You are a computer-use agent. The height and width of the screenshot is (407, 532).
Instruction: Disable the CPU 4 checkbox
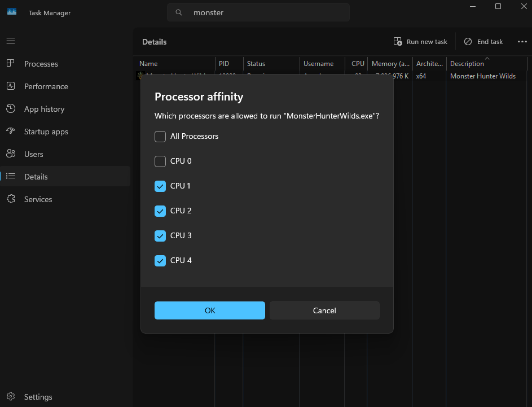(160, 261)
